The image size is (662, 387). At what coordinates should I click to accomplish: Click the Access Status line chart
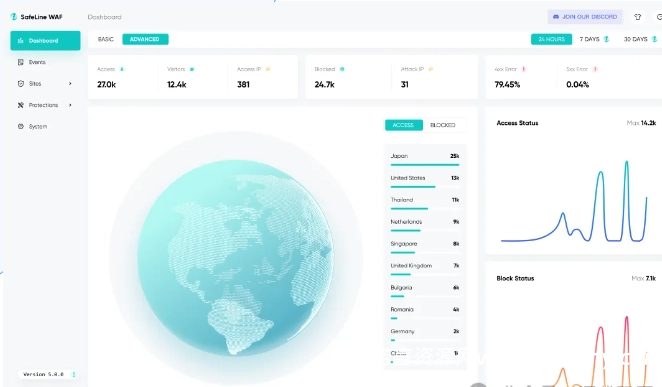[x=574, y=202]
